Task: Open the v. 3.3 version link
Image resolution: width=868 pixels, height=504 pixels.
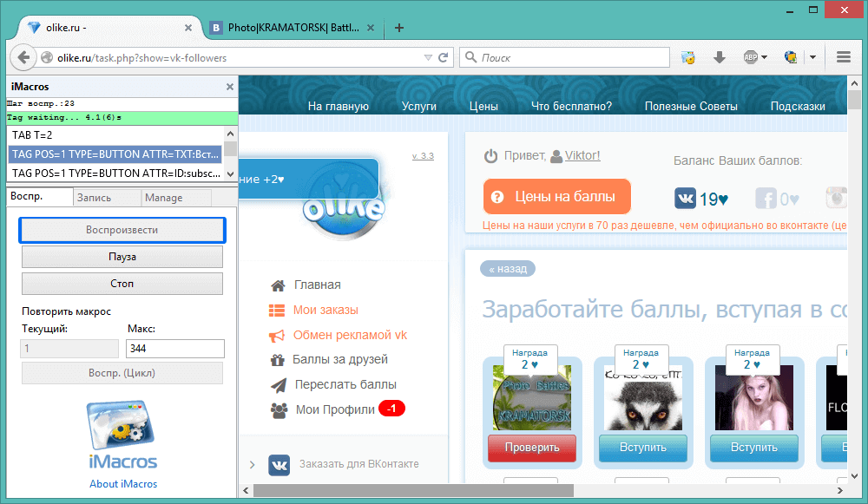Action: pos(423,156)
